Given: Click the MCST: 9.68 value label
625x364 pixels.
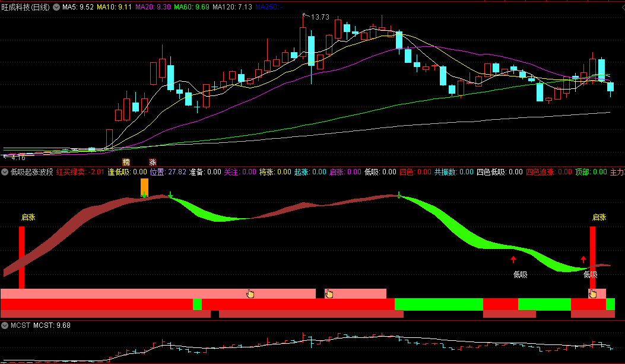Looking at the screenshot, I should [52, 325].
